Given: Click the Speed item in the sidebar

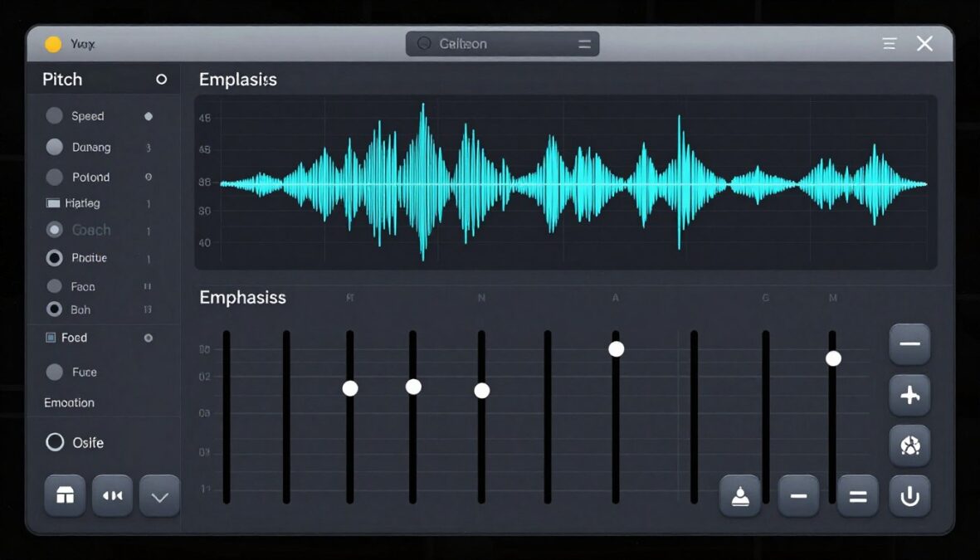Looking at the screenshot, I should coord(86,116).
